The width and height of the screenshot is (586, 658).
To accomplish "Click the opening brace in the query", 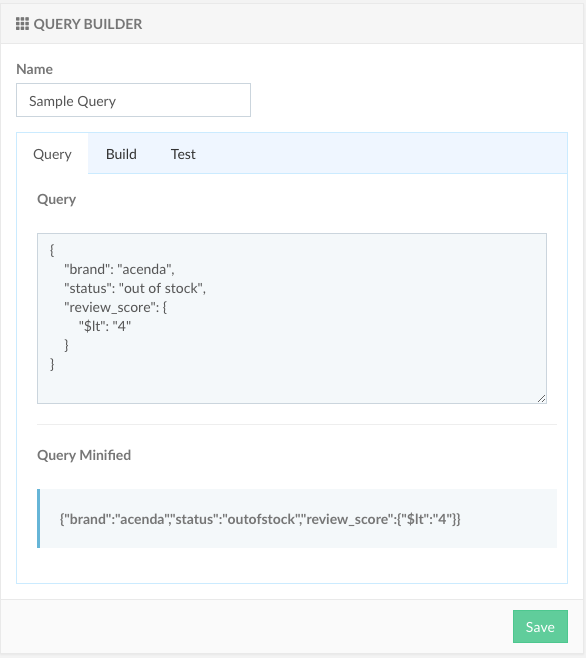I will click(52, 251).
